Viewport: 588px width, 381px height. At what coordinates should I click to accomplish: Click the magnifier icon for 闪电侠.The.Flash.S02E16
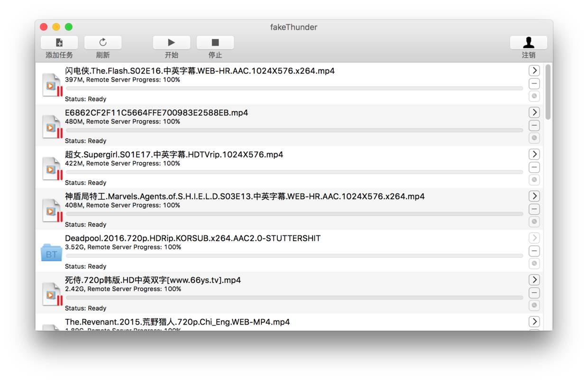pyautogui.click(x=534, y=96)
